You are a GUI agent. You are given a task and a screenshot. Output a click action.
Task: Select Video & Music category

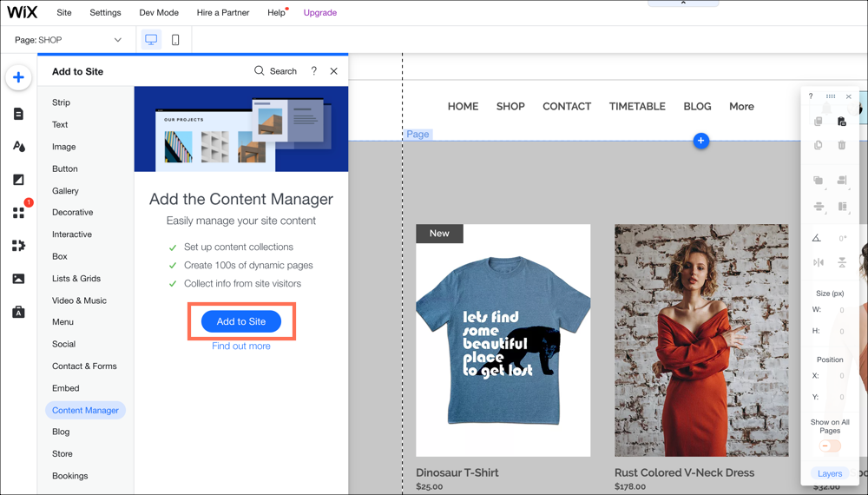[79, 300]
